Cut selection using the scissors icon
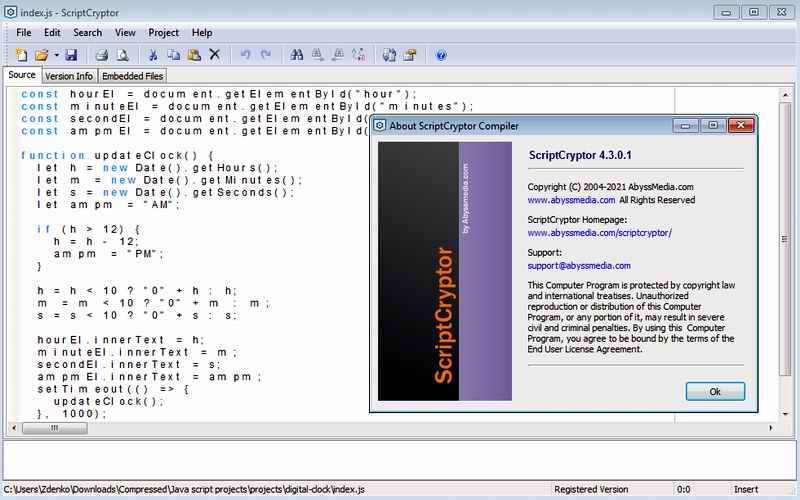800x500 pixels. 153,54
